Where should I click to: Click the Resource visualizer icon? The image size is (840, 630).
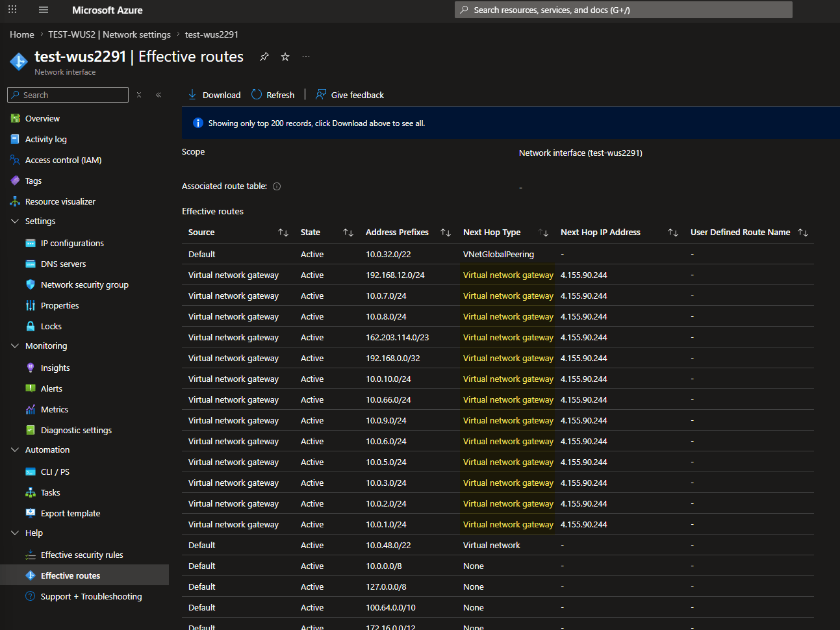tap(15, 201)
